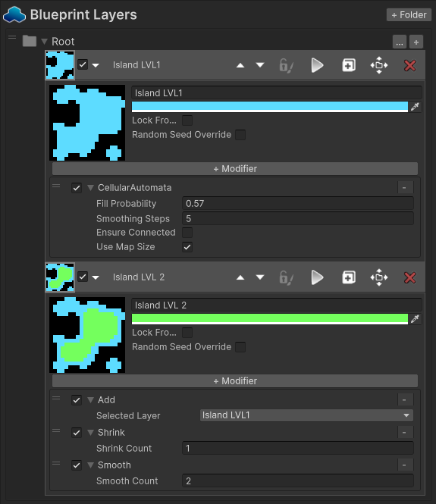Collapse the Root folder
436x504 pixels.
45,42
